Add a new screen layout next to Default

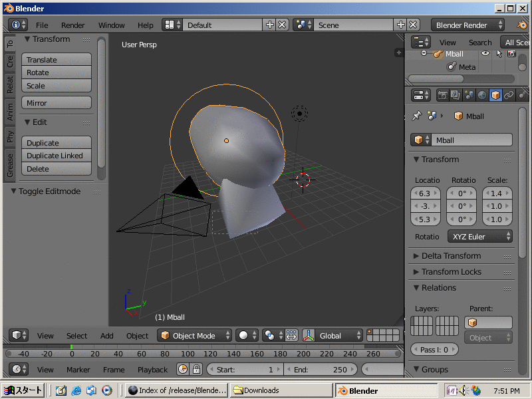click(x=270, y=25)
